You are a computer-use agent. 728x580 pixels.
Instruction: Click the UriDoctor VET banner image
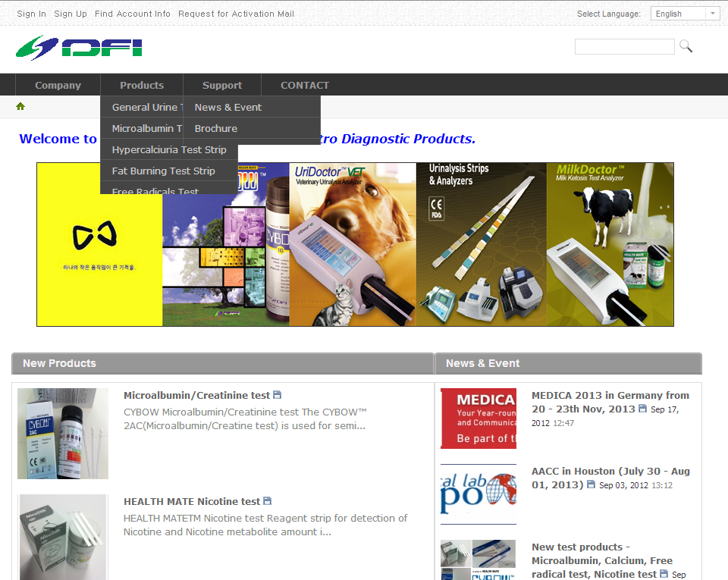(353, 245)
